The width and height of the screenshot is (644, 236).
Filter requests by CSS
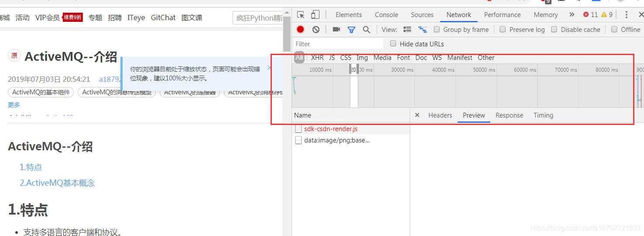(346, 58)
